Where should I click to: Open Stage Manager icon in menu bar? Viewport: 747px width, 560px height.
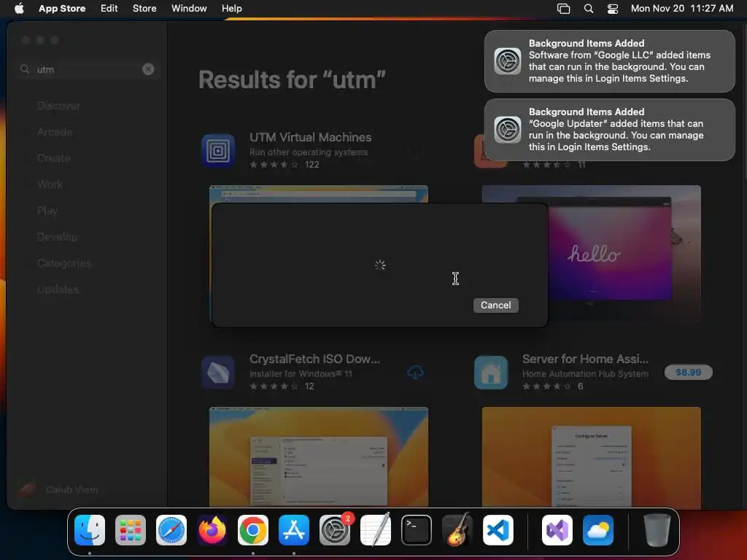point(564,9)
